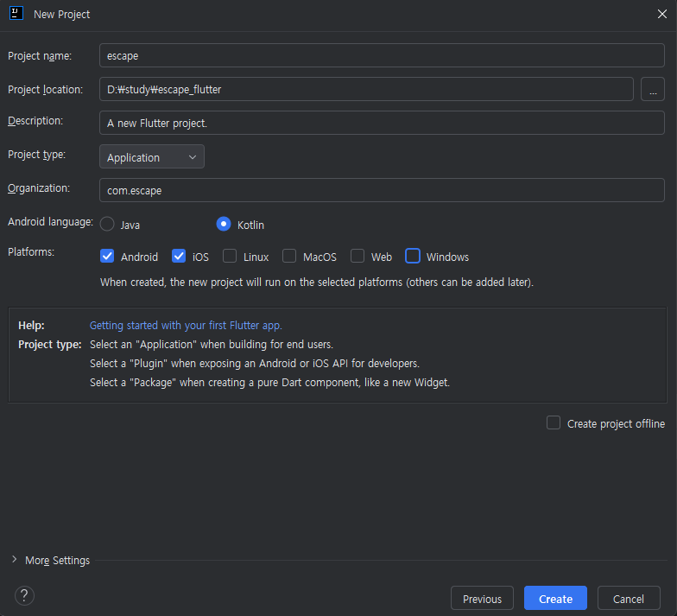Expand More Settings section
The height and width of the screenshot is (616, 677).
pyautogui.click(x=14, y=560)
